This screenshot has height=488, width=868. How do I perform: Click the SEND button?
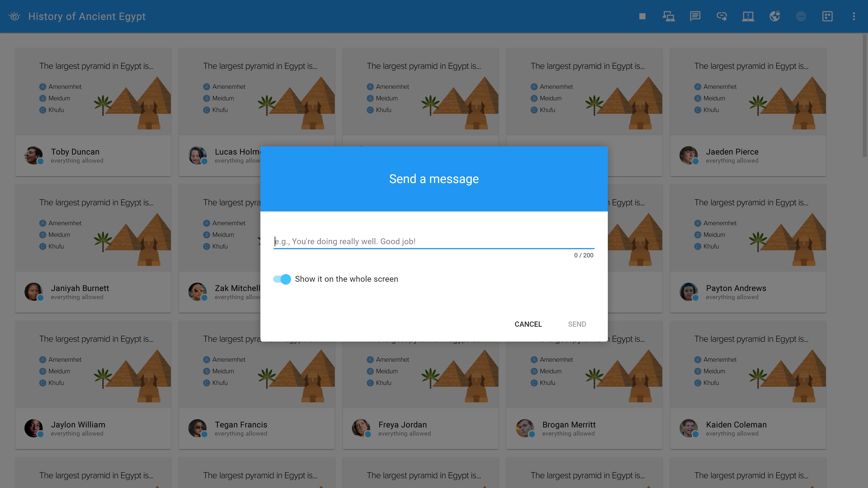577,324
